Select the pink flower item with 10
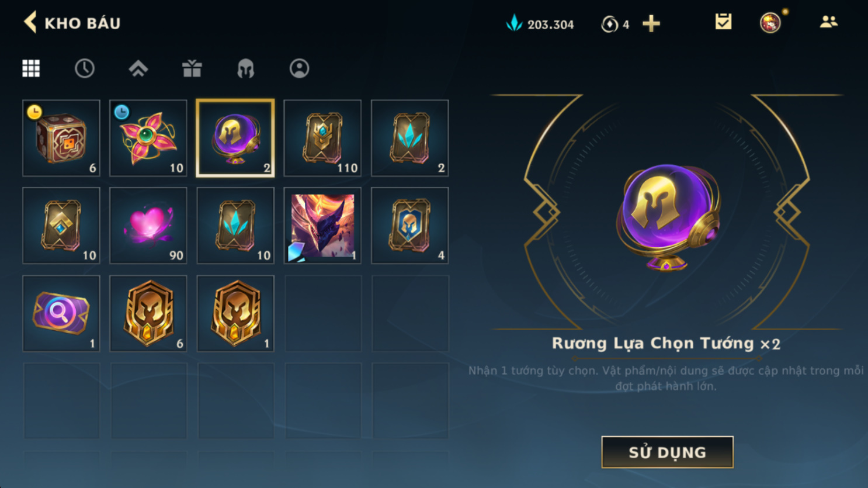Viewport: 868px width, 488px height. pos(148,138)
